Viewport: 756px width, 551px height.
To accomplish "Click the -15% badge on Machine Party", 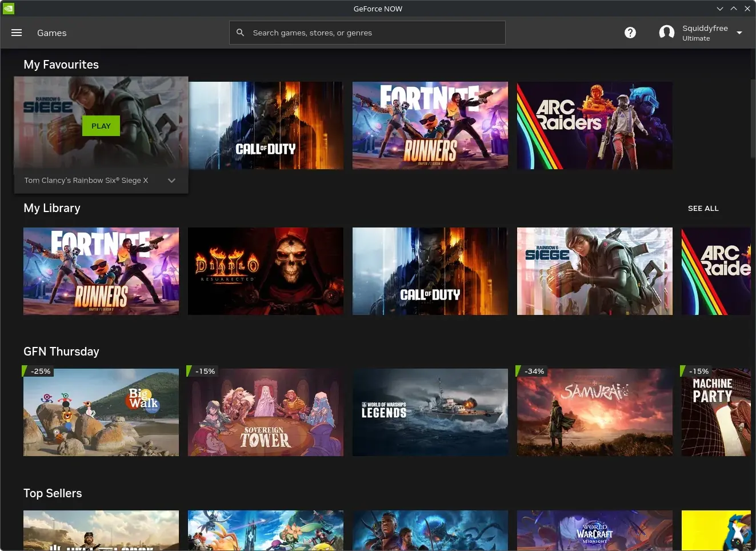I will 696,371.
